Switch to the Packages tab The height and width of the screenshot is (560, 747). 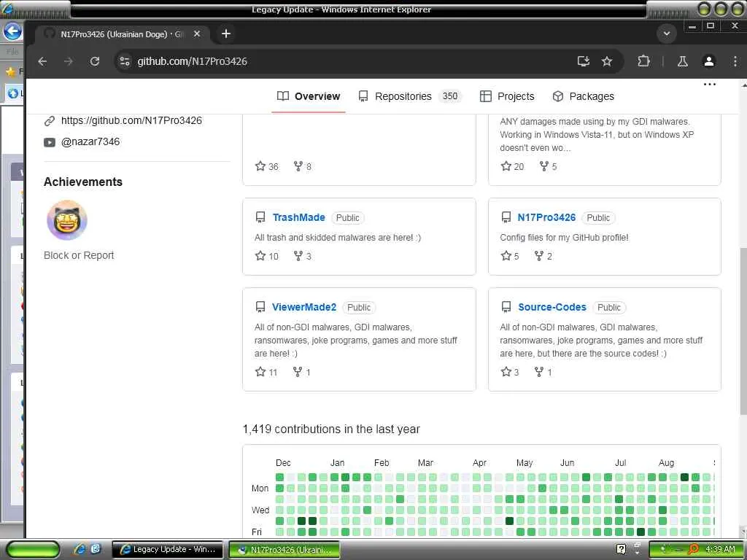583,97
